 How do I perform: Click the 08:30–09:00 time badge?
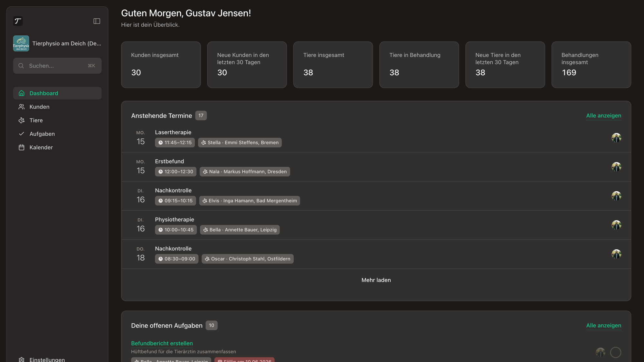coord(176,259)
